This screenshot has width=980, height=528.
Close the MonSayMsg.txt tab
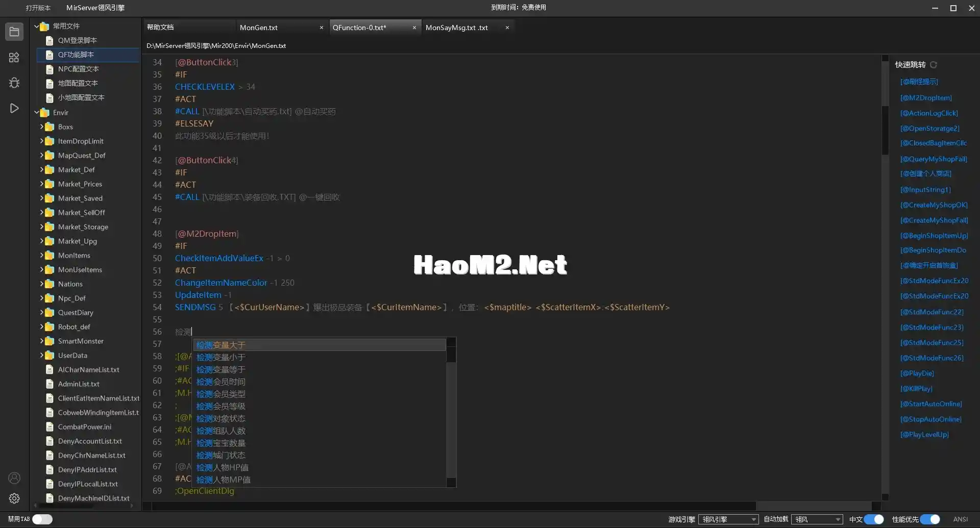tap(507, 28)
